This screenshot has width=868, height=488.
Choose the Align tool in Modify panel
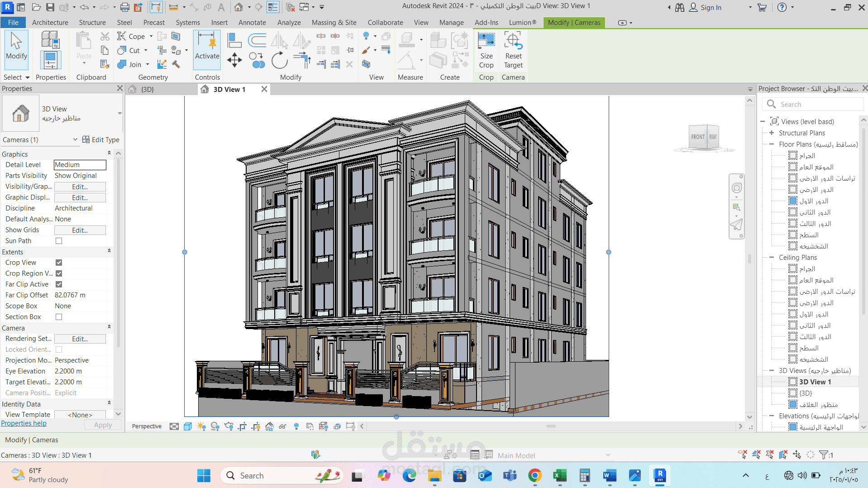(x=234, y=41)
